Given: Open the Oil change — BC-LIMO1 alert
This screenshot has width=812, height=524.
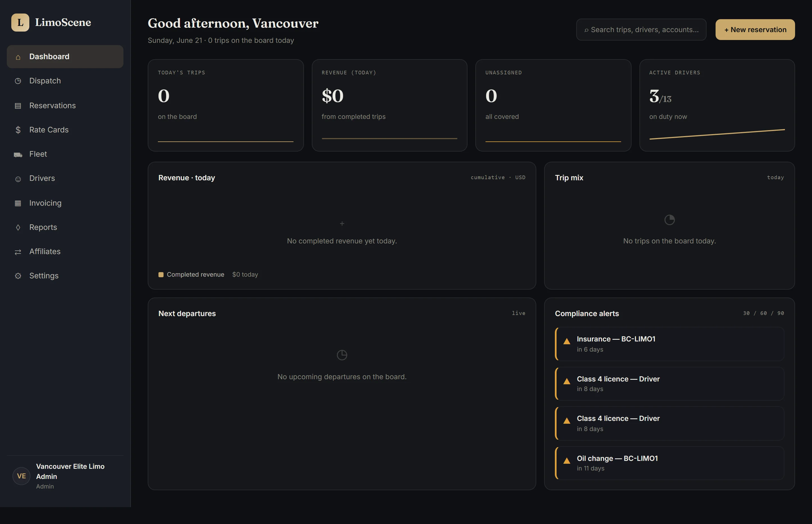Looking at the screenshot, I should tap(669, 463).
